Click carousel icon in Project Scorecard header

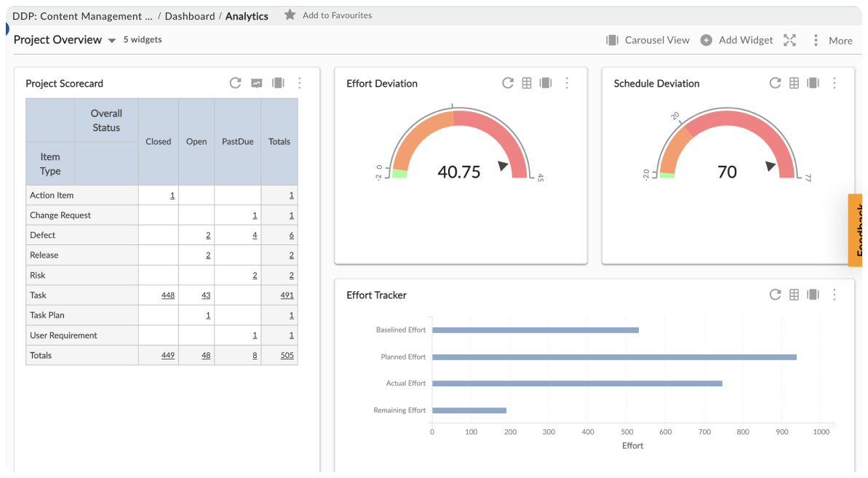pos(278,83)
